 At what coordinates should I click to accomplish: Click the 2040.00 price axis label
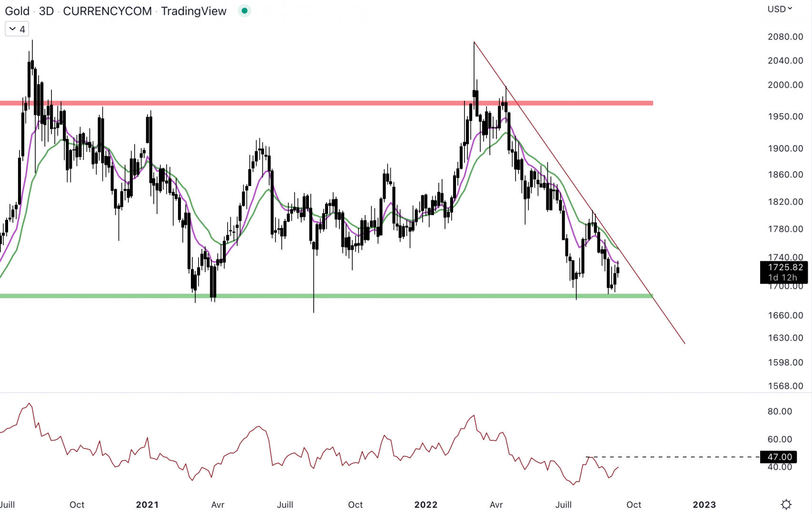(x=785, y=60)
